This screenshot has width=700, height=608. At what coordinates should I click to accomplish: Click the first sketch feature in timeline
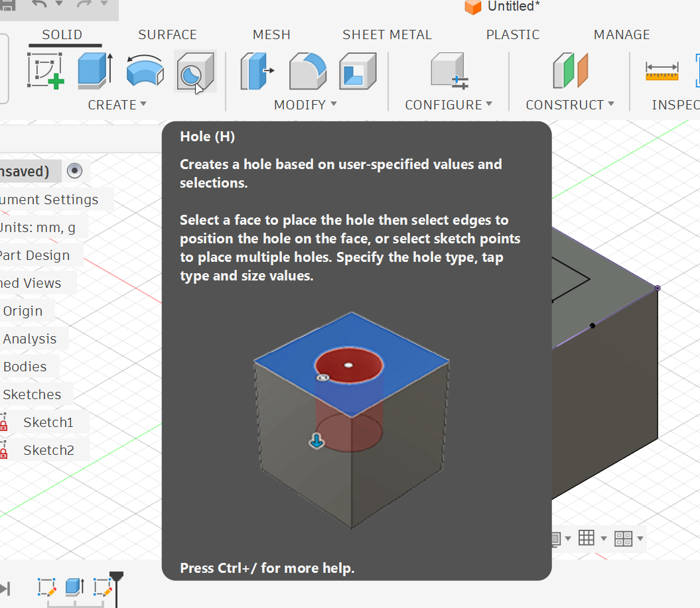(47, 587)
